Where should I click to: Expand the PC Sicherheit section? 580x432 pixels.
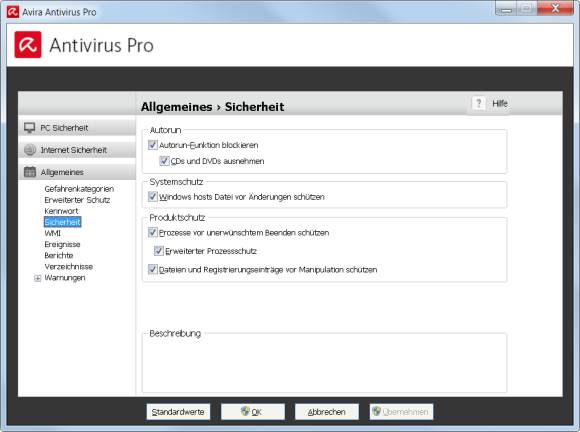pos(77,128)
